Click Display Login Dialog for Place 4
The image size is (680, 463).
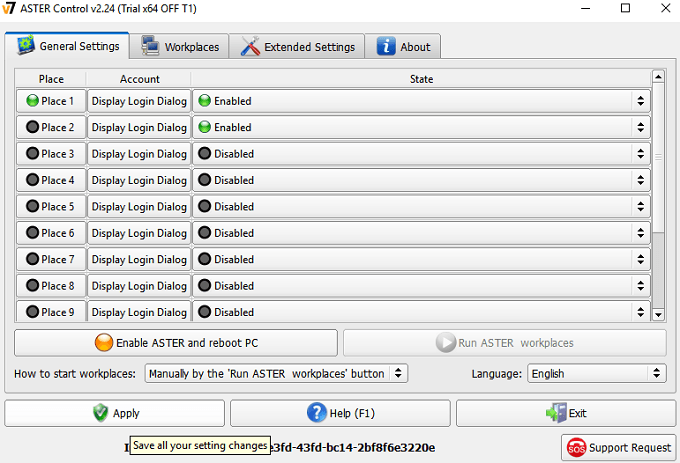[x=139, y=180]
